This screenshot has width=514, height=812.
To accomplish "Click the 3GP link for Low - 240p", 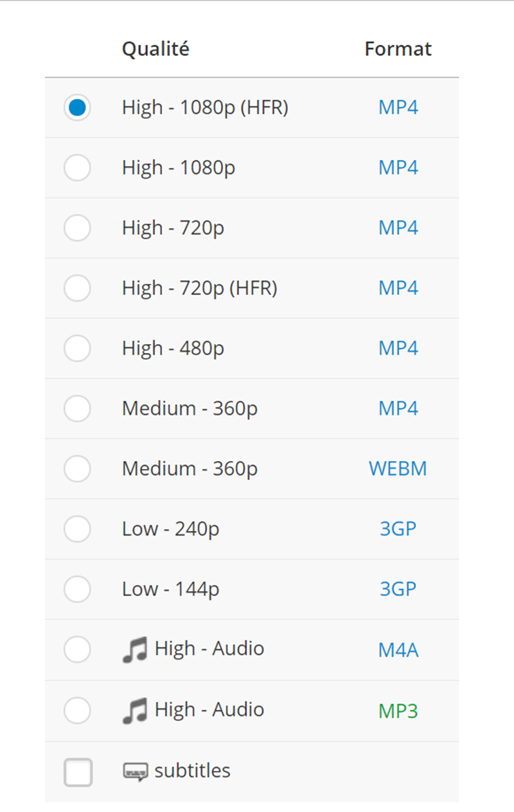I will click(398, 529).
